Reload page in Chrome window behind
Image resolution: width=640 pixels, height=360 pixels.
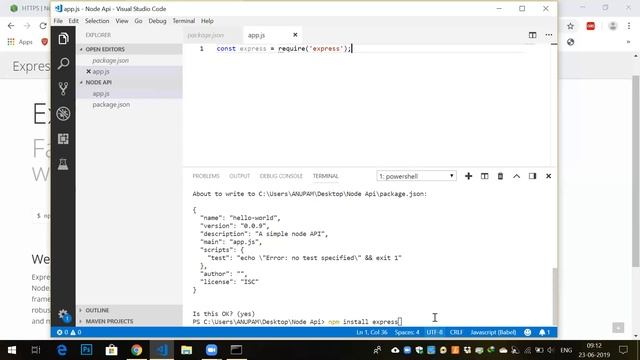click(x=43, y=26)
